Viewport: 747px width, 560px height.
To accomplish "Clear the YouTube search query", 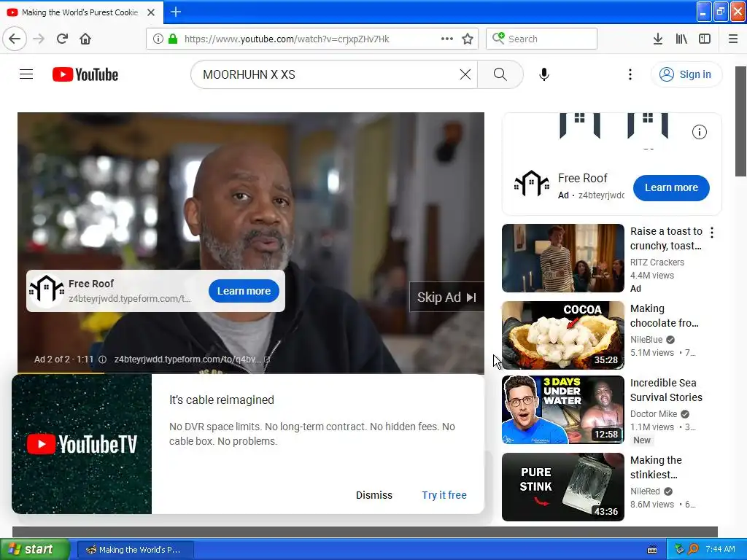I will 465,74.
